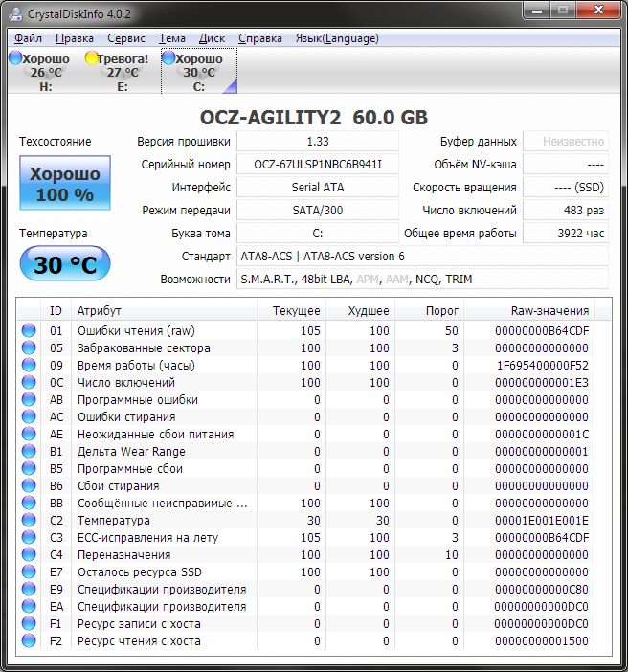The height and width of the screenshot is (672, 628).
Task: Click the status icon for Осталось ресурса SSD
Action: (x=29, y=572)
